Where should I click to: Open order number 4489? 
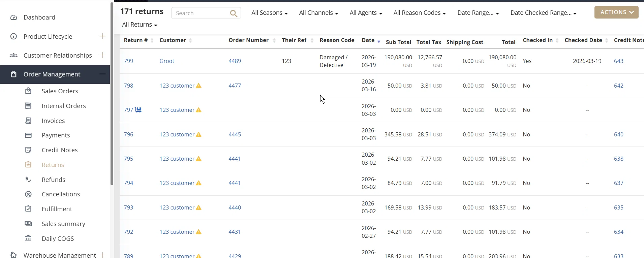(x=235, y=61)
